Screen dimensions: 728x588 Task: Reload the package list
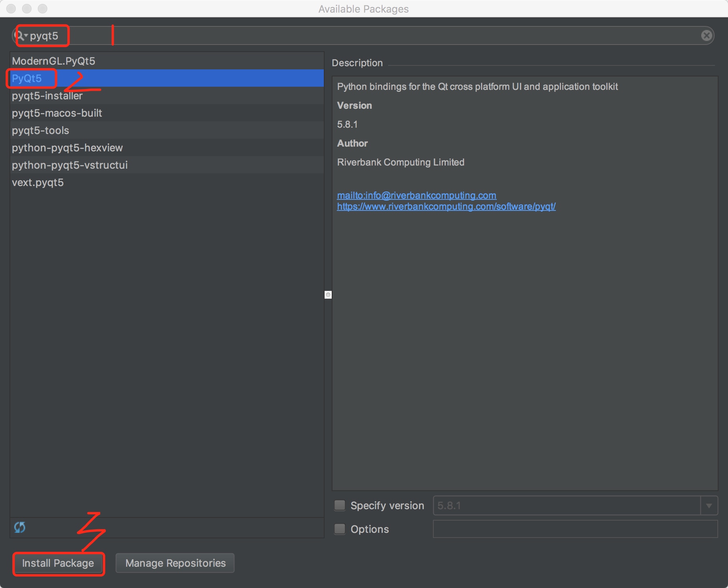coord(20,527)
